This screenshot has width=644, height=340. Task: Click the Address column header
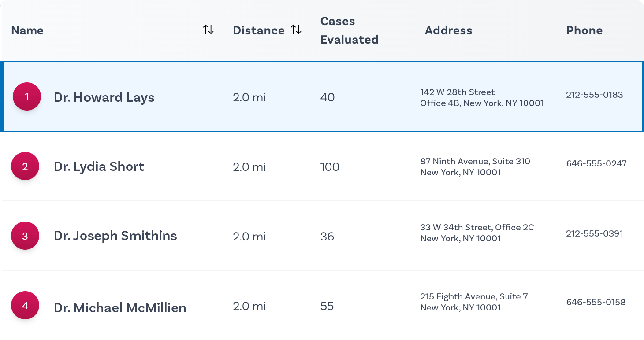pyautogui.click(x=448, y=30)
